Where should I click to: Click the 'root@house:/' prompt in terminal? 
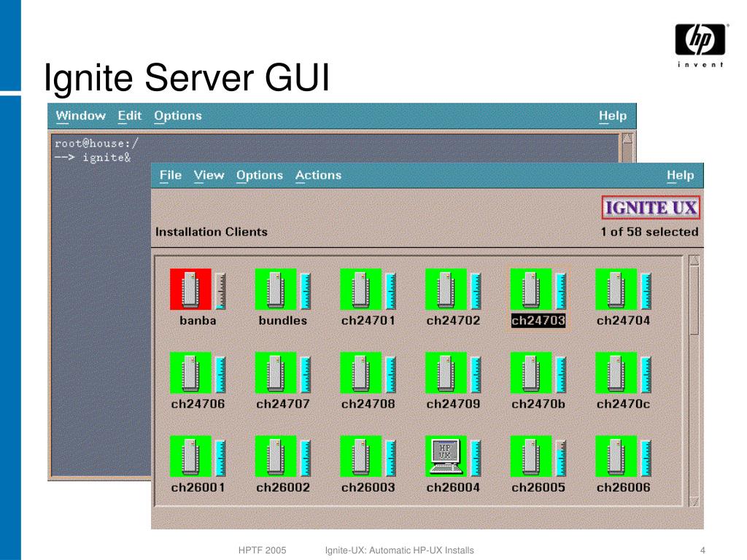[x=96, y=143]
